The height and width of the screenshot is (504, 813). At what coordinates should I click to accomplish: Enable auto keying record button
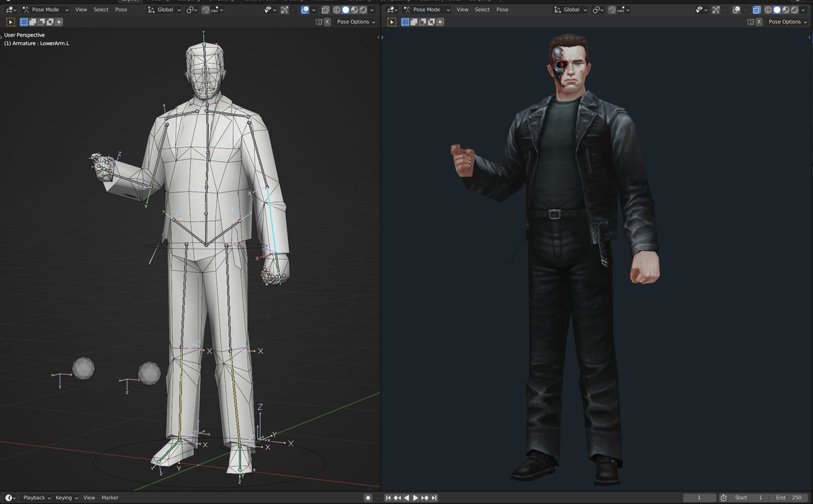[368, 498]
